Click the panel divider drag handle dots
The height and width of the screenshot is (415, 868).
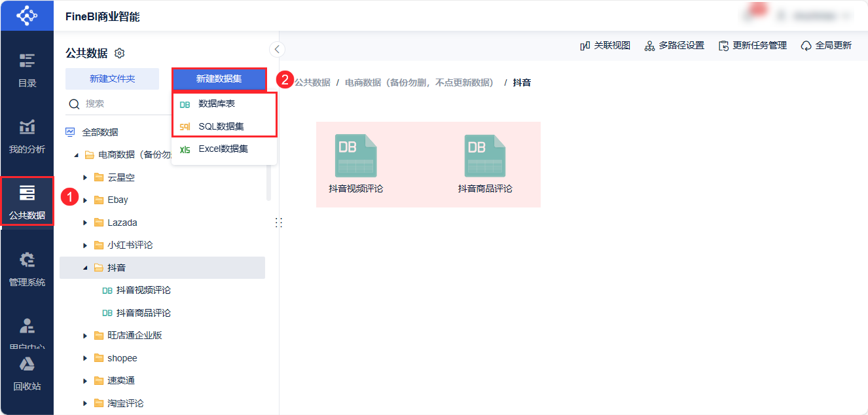click(279, 223)
